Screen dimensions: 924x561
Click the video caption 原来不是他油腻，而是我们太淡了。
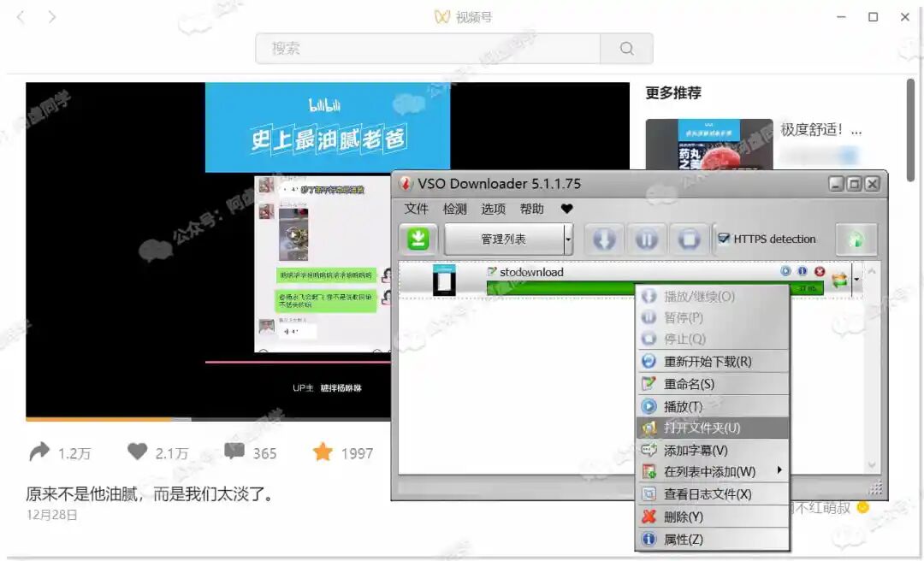click(x=151, y=493)
